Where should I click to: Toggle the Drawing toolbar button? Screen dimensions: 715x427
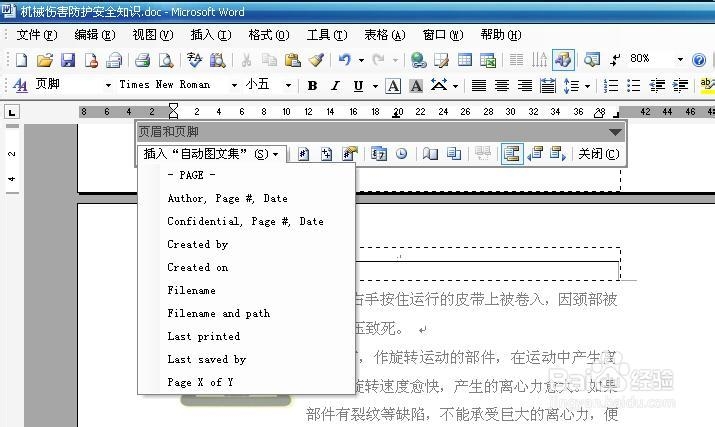click(563, 60)
